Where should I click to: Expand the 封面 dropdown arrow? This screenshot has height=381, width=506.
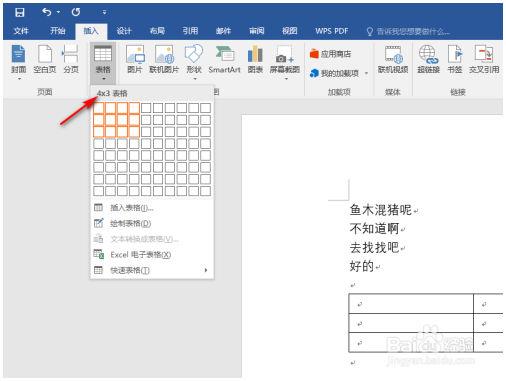click(19, 79)
